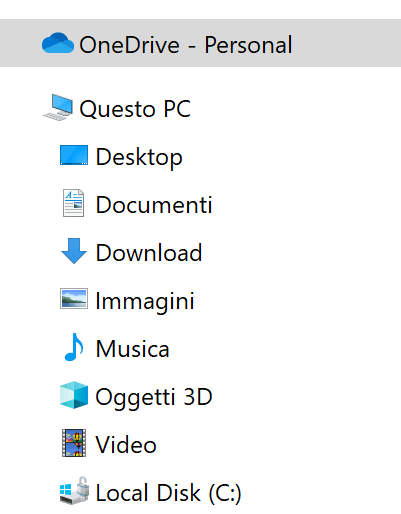Go to the Documenti folder
Viewport: 401px width, 514px height.
(154, 205)
